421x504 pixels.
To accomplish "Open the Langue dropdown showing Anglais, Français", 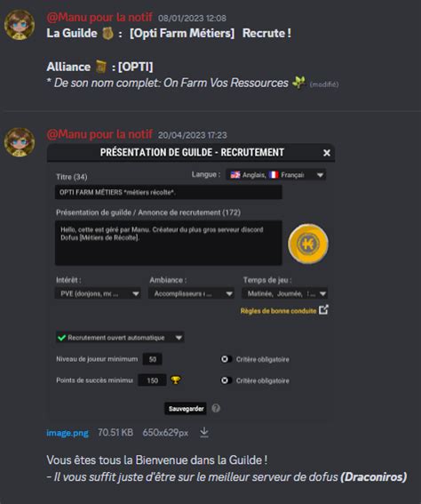I will coord(276,175).
